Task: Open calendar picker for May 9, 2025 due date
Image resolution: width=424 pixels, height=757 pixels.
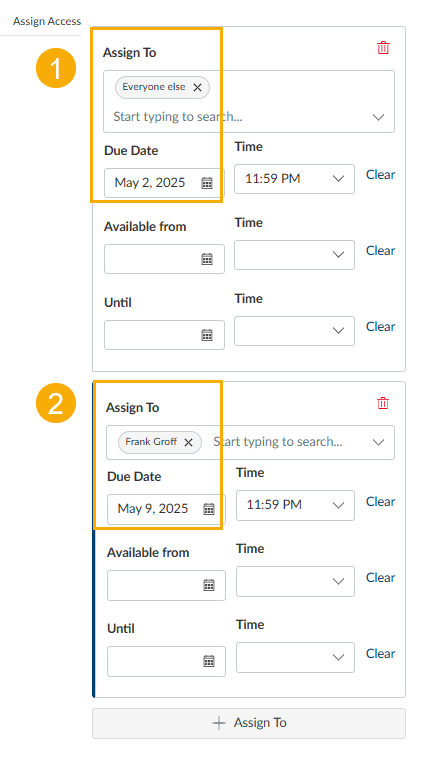Action: (x=209, y=509)
